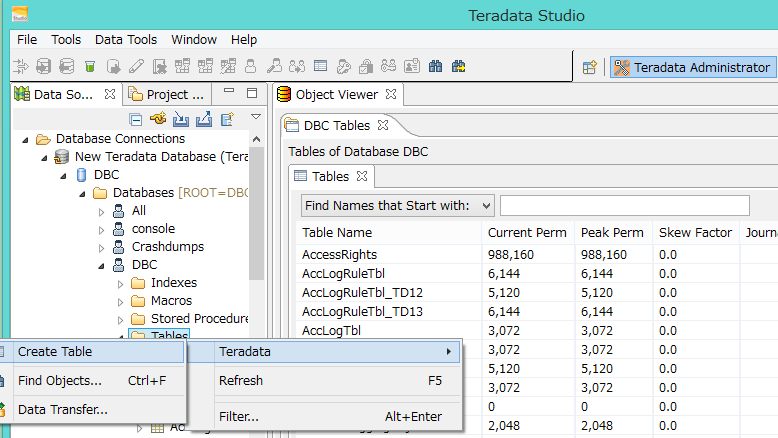The image size is (778, 438).
Task: Select the AccLogRuleTbl_TD13 row
Action: click(x=537, y=312)
